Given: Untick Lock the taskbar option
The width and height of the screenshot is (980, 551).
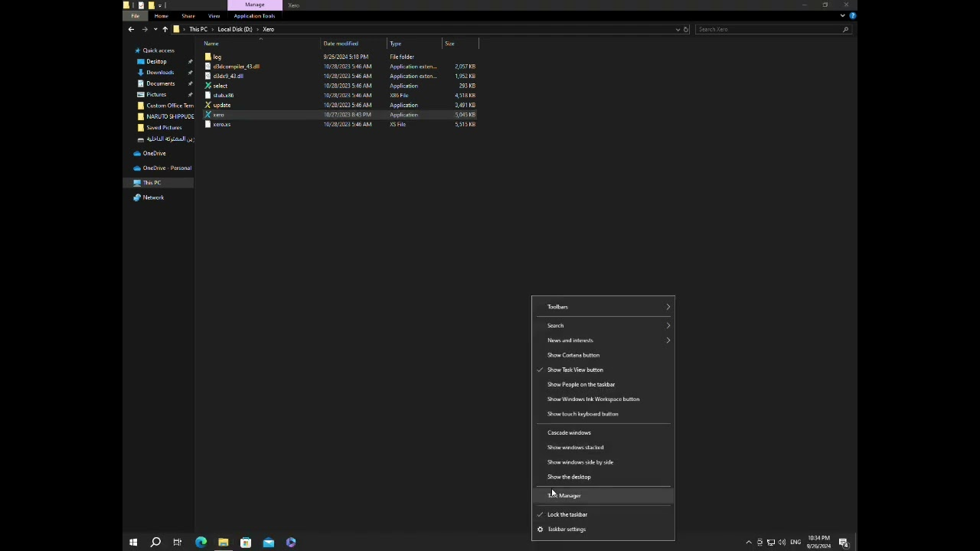Looking at the screenshot, I should 567,515.
